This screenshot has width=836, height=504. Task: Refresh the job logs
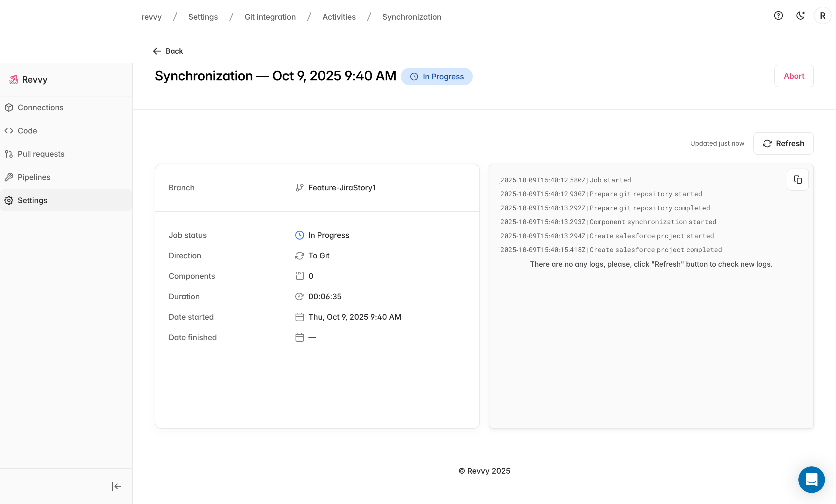click(783, 143)
